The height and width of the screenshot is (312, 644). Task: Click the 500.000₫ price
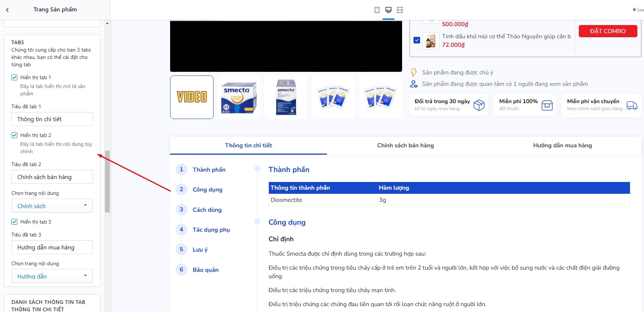(455, 24)
